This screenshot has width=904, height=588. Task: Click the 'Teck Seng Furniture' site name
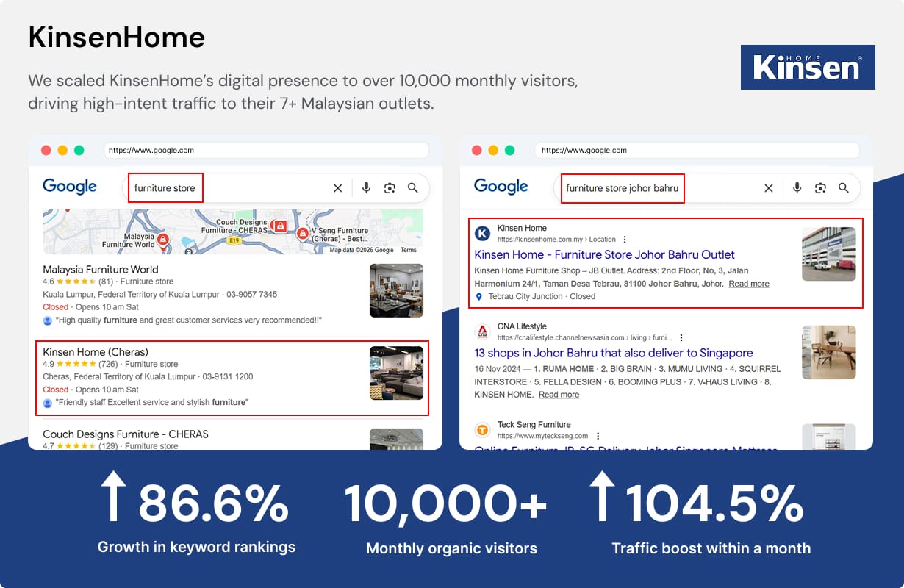click(x=534, y=425)
